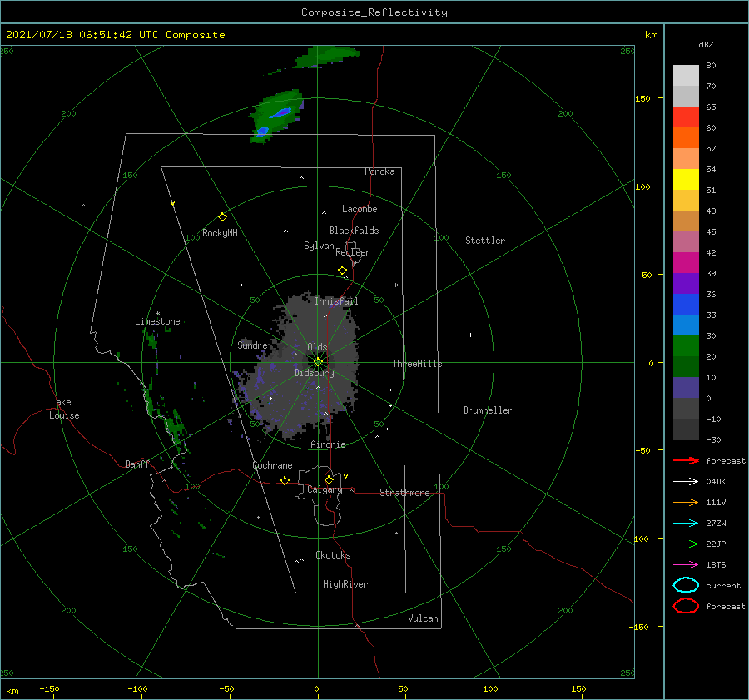749x700 pixels.
Task: Click the Lacombe label
Action: tap(360, 209)
